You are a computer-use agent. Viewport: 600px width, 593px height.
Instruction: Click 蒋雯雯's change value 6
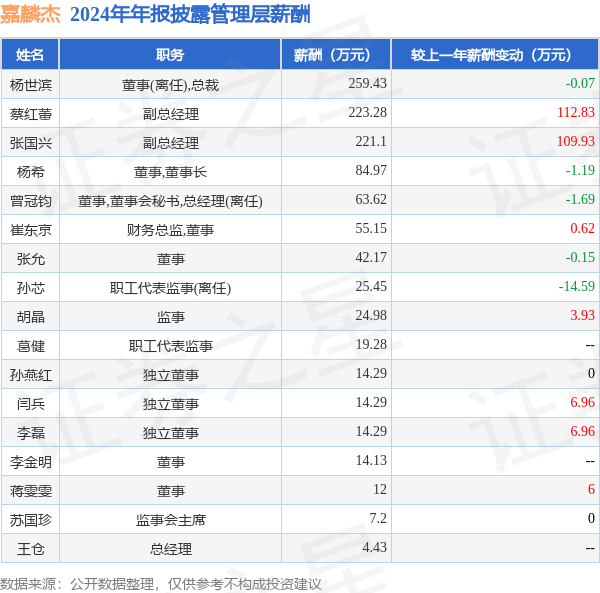click(592, 489)
